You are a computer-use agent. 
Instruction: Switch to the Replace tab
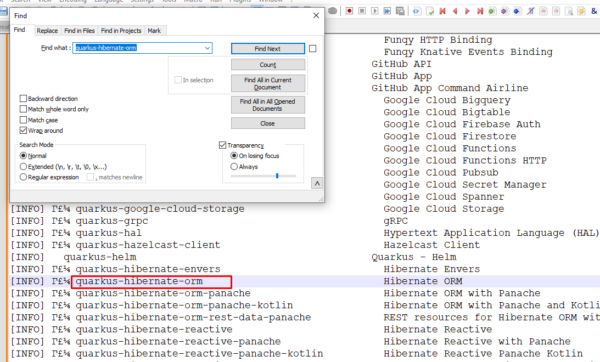(47, 31)
